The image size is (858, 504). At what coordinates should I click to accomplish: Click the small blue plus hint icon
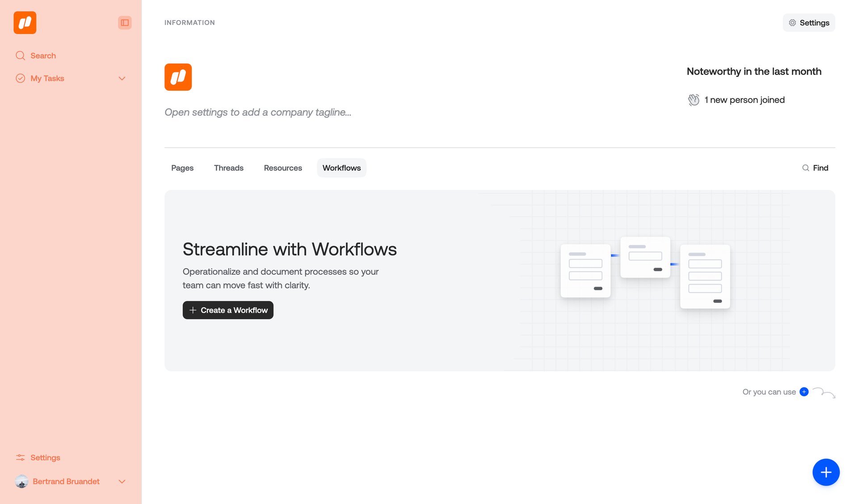click(x=804, y=392)
